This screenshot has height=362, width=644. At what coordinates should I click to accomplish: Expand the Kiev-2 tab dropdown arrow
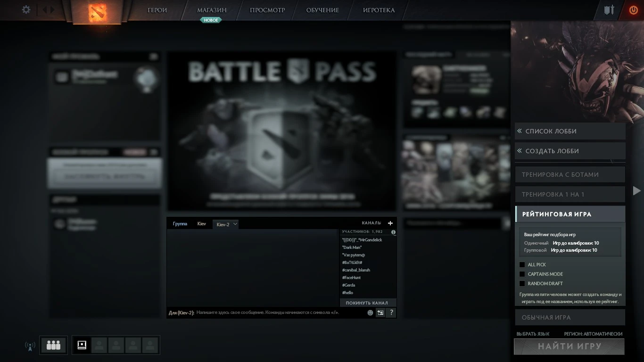tap(235, 224)
